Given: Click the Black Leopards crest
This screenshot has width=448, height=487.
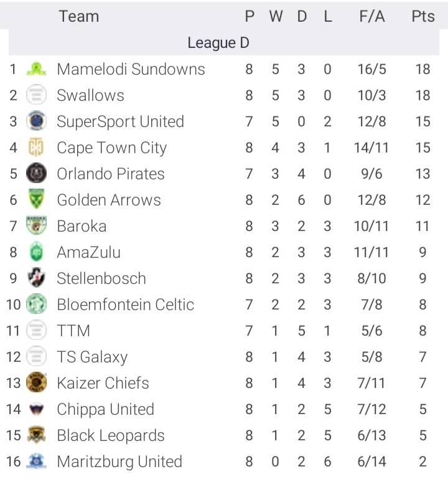Looking at the screenshot, I should pyautogui.click(x=36, y=435).
